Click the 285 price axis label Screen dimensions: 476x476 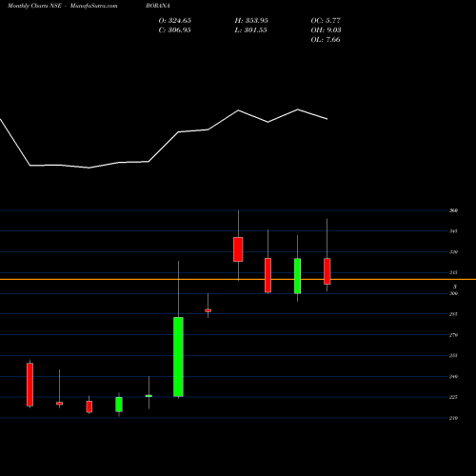(453, 314)
